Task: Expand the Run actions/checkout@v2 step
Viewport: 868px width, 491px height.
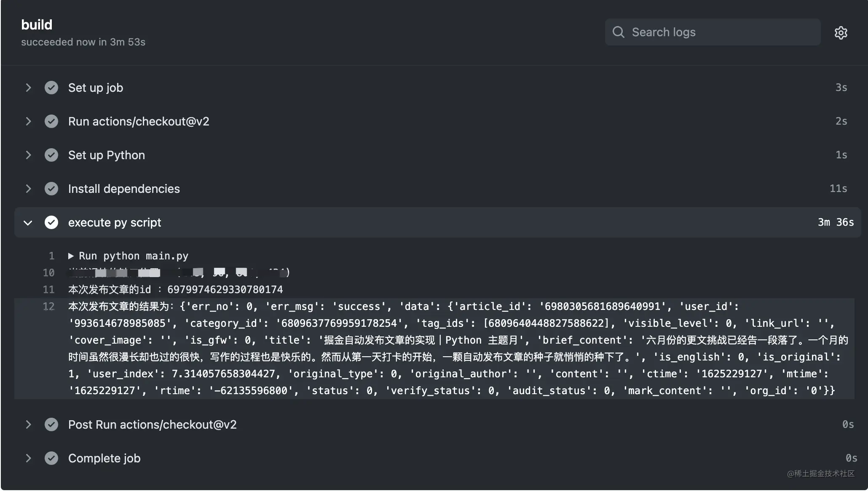Action: [28, 121]
